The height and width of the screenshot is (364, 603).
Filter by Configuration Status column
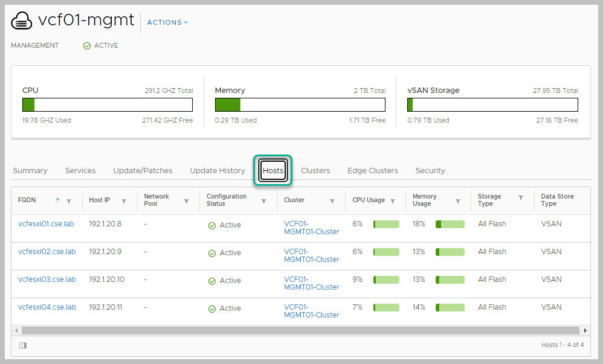pos(263,201)
